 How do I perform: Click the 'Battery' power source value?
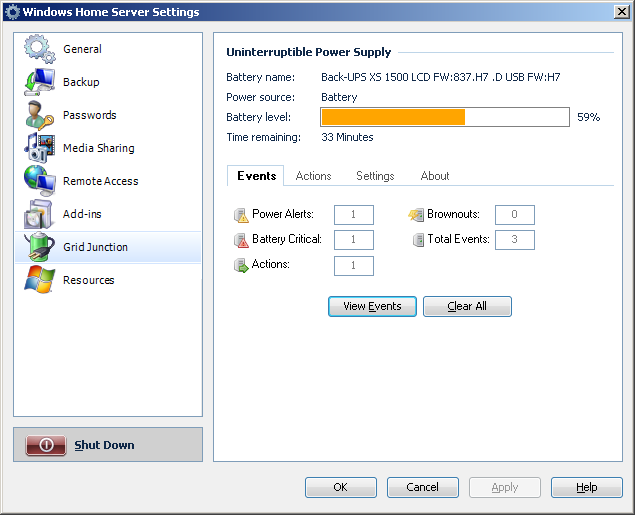(339, 97)
